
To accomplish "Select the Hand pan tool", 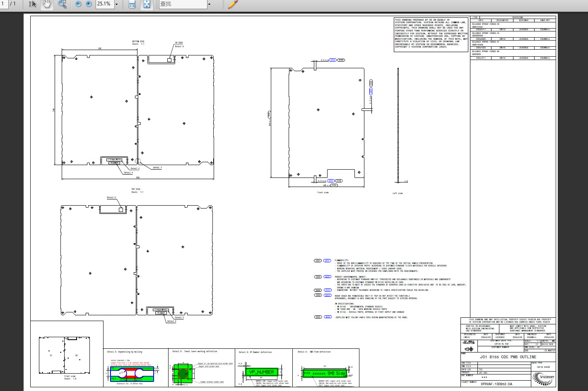I will [x=47, y=4].
